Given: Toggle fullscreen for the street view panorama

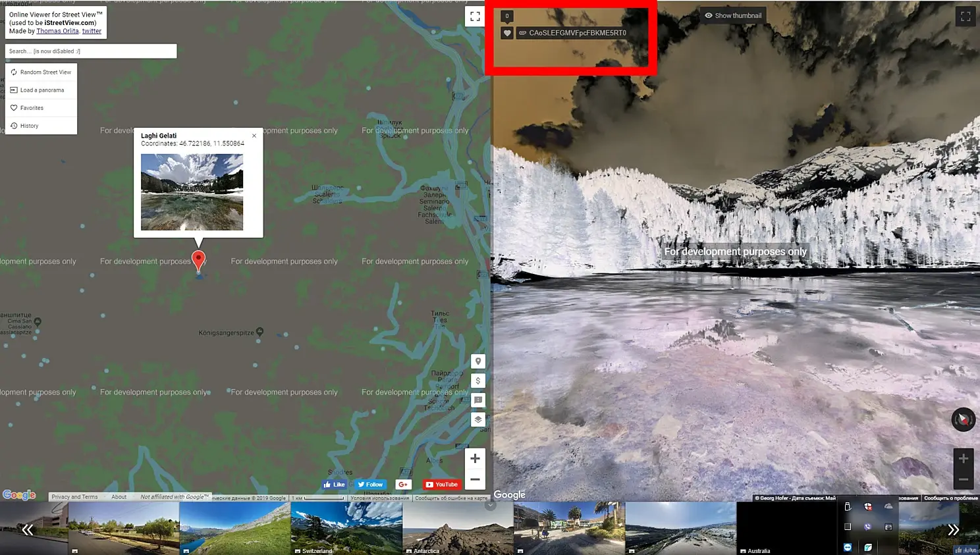Looking at the screenshot, I should [x=966, y=16].
